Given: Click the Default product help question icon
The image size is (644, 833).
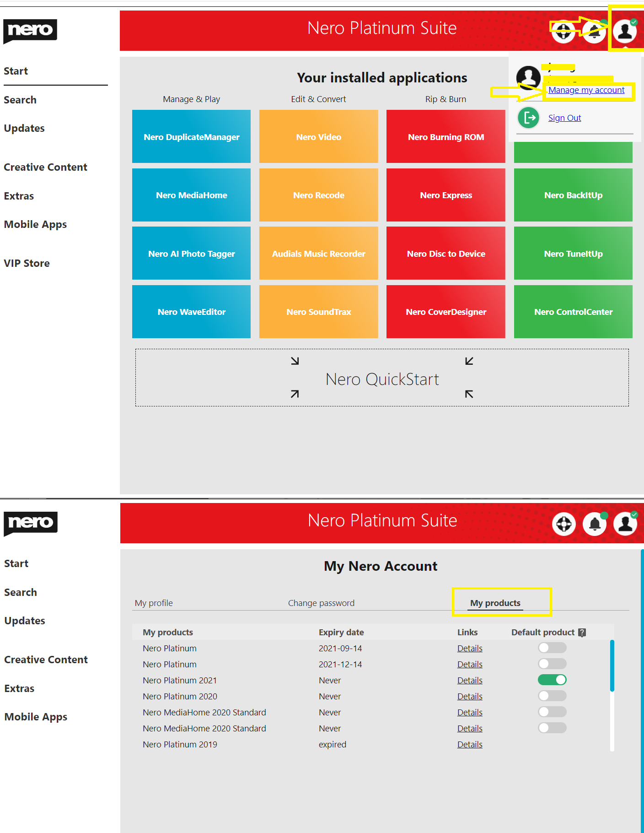Looking at the screenshot, I should [x=582, y=633].
